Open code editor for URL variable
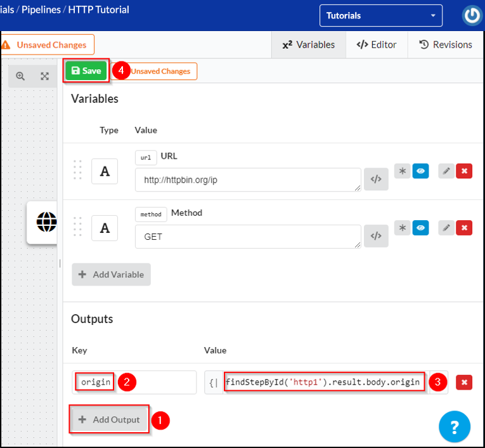Image resolution: width=485 pixels, height=448 pixels. (x=376, y=180)
